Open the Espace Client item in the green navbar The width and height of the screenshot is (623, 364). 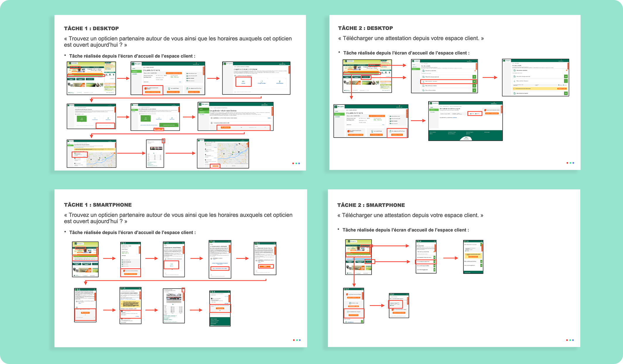(75, 67)
